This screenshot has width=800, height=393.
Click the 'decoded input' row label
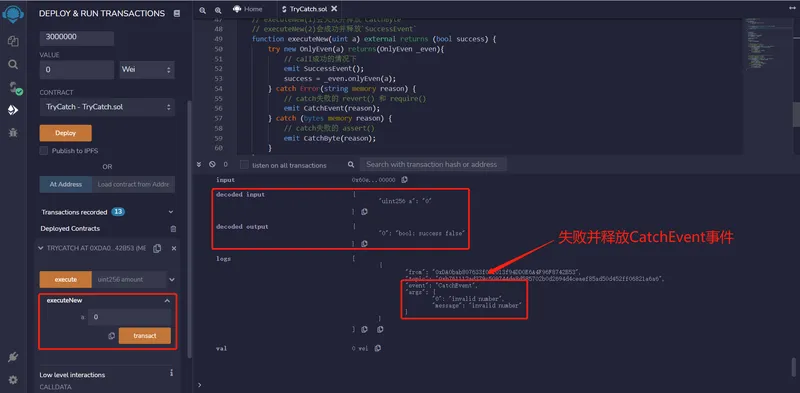pyautogui.click(x=240, y=194)
